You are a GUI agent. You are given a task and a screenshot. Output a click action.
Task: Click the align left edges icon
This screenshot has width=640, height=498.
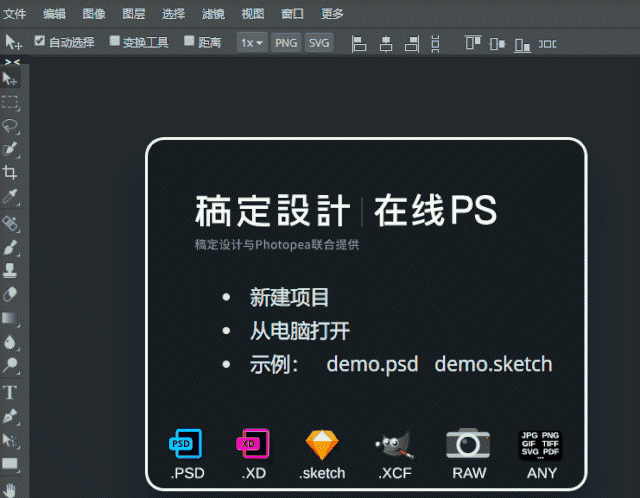(x=359, y=43)
